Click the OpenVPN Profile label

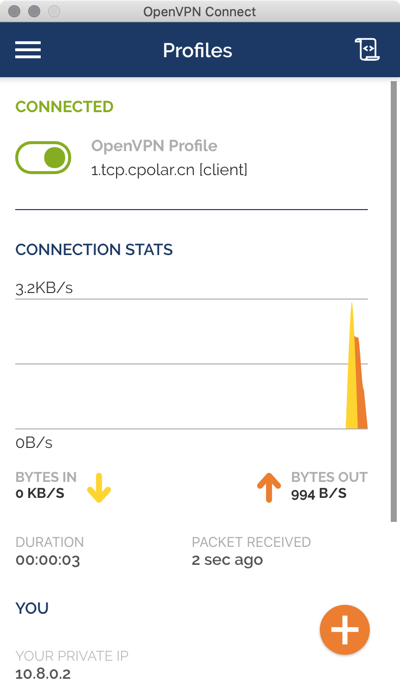click(x=154, y=145)
